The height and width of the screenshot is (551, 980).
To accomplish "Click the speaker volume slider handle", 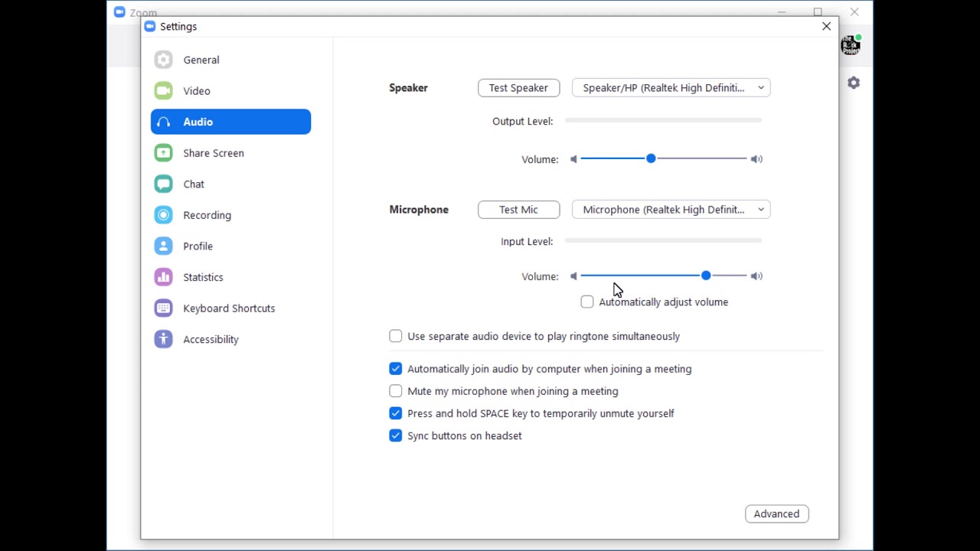I will [x=651, y=158].
